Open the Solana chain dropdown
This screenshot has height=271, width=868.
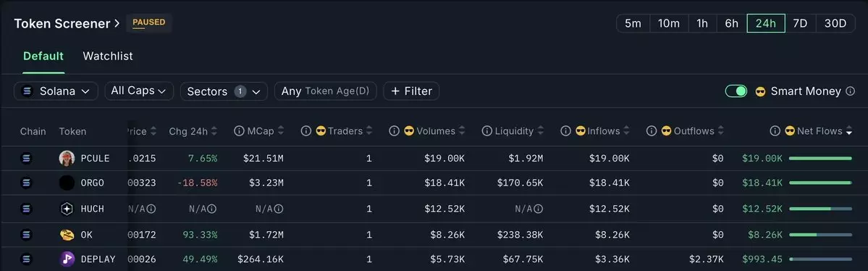point(56,91)
